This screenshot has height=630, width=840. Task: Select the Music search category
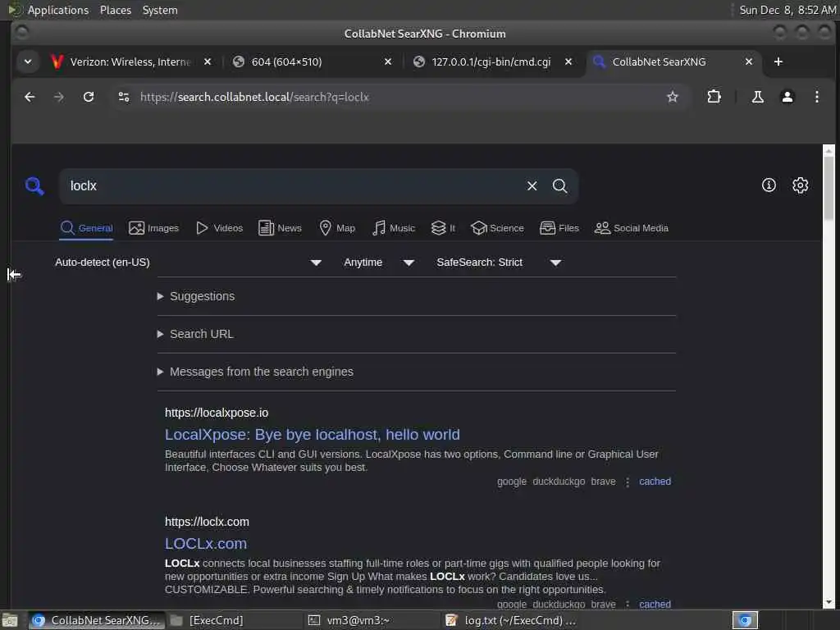tap(393, 228)
